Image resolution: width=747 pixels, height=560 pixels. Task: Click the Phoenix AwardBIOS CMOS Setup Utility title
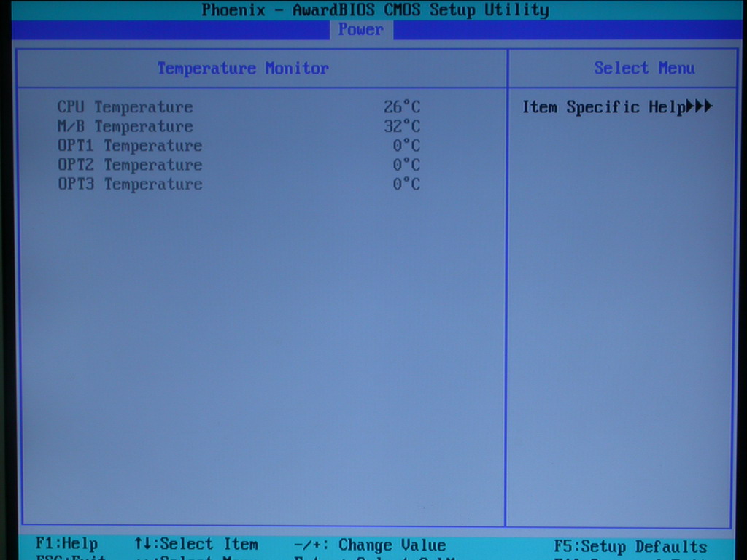tap(375, 10)
